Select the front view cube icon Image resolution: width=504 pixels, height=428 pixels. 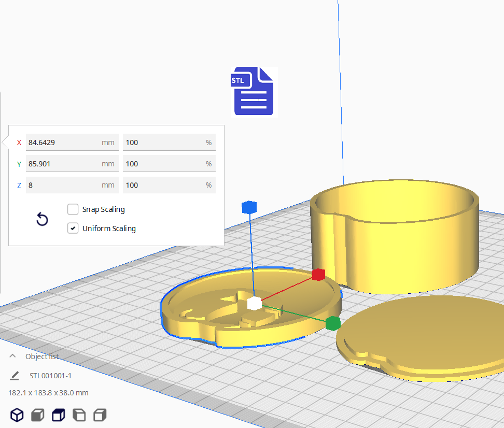point(37,415)
